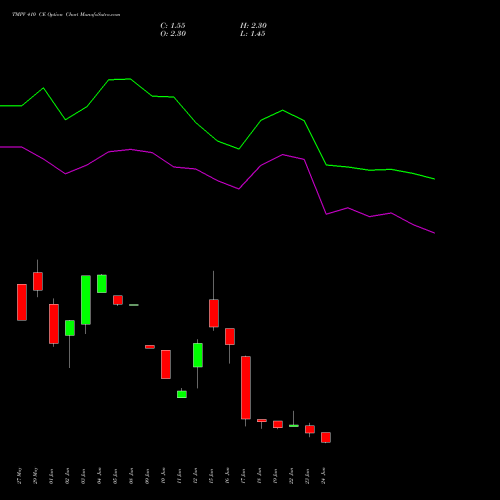The height and width of the screenshot is (500, 500).
Task: Select the red candle for 19 Jun
Action: coord(278,424)
